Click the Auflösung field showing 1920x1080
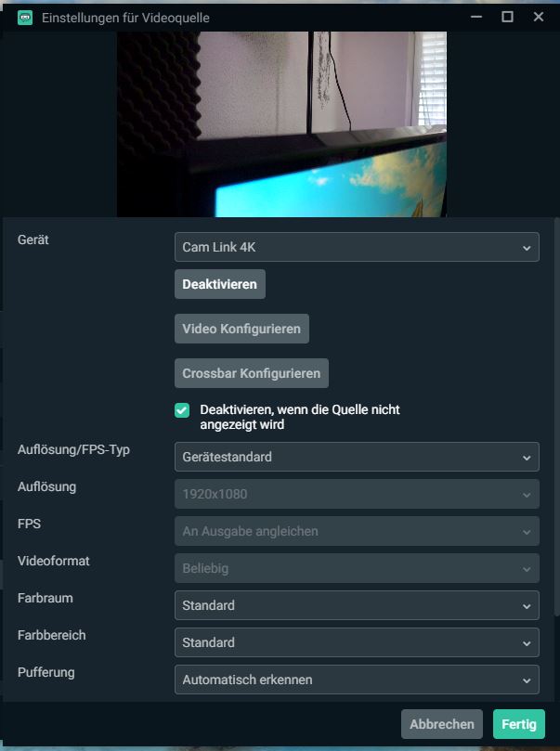 (x=357, y=494)
